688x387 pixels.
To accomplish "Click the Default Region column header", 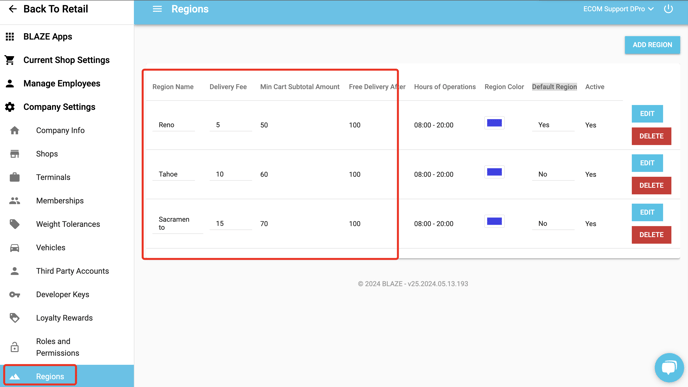I will click(554, 87).
